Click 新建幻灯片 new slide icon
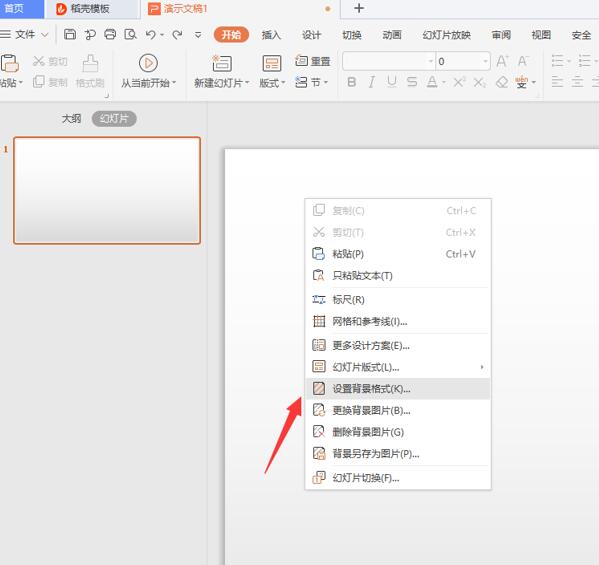 click(222, 63)
